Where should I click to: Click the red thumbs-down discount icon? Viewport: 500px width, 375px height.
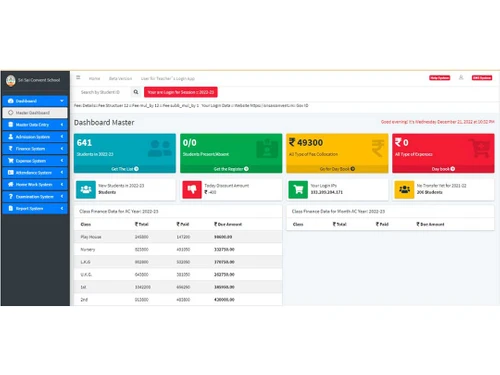192,190
